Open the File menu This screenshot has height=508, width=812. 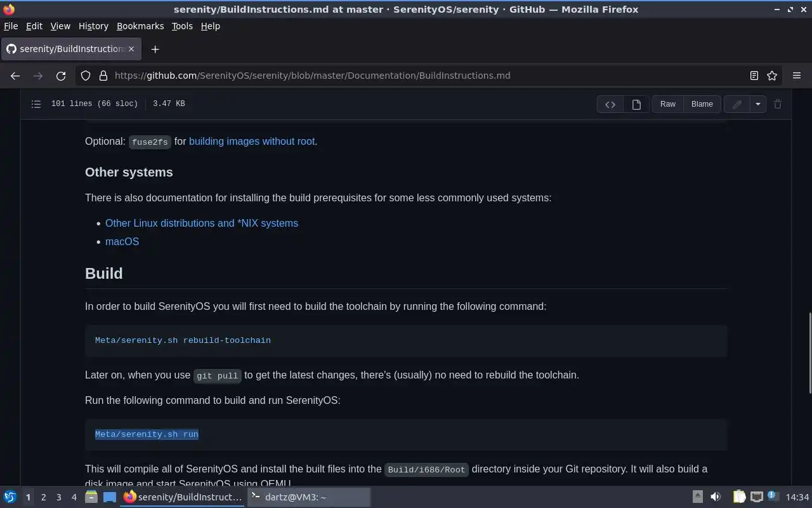(x=11, y=26)
